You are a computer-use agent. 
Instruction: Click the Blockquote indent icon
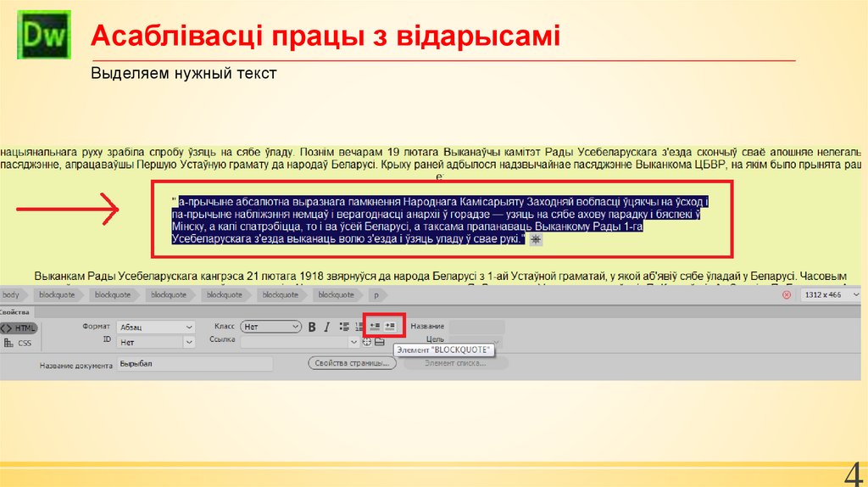pyautogui.click(x=390, y=327)
